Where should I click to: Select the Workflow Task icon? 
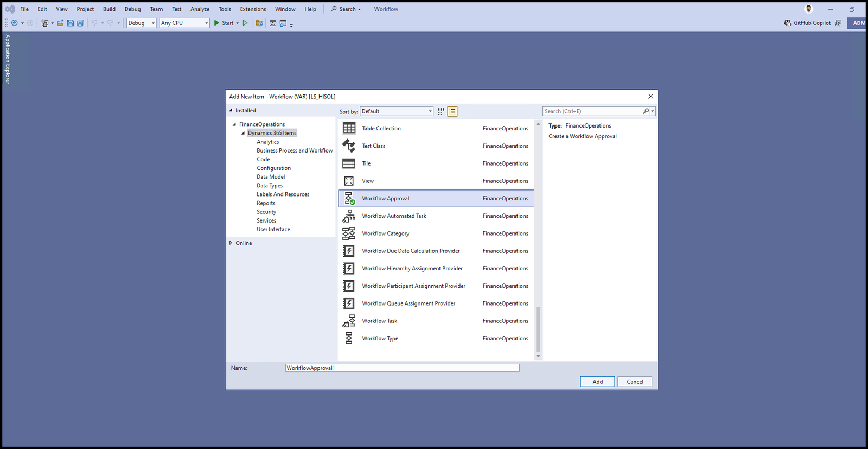[349, 321]
